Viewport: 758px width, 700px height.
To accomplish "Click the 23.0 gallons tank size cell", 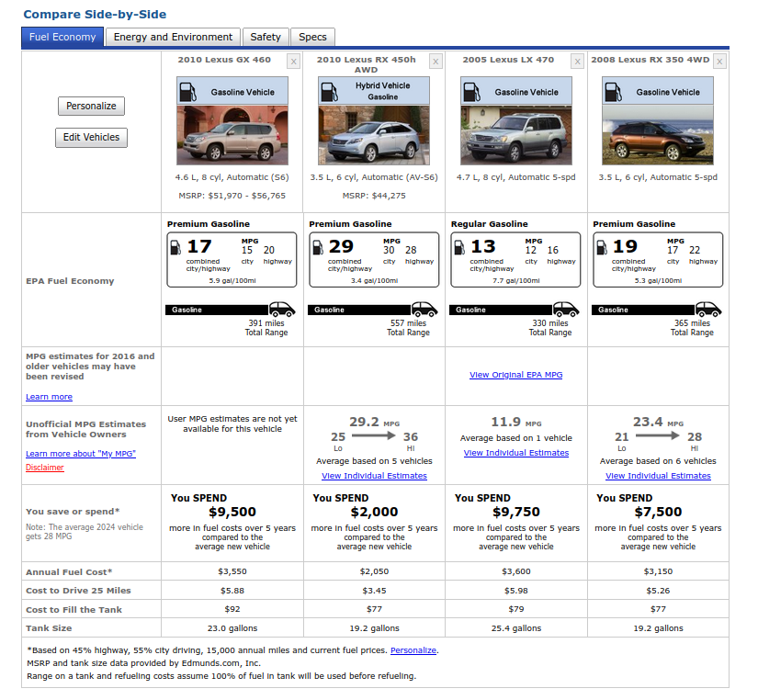I will 232,628.
